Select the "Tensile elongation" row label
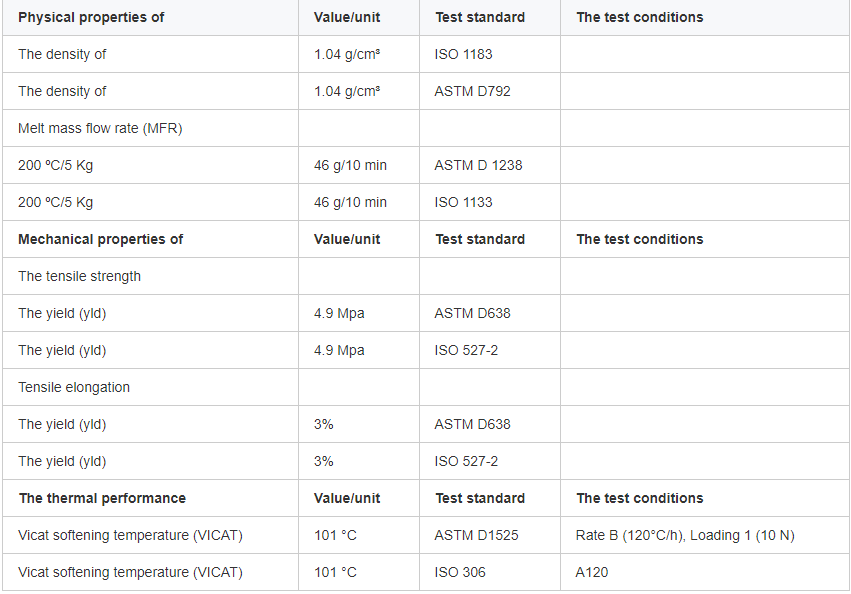The width and height of the screenshot is (851, 594). [74, 387]
